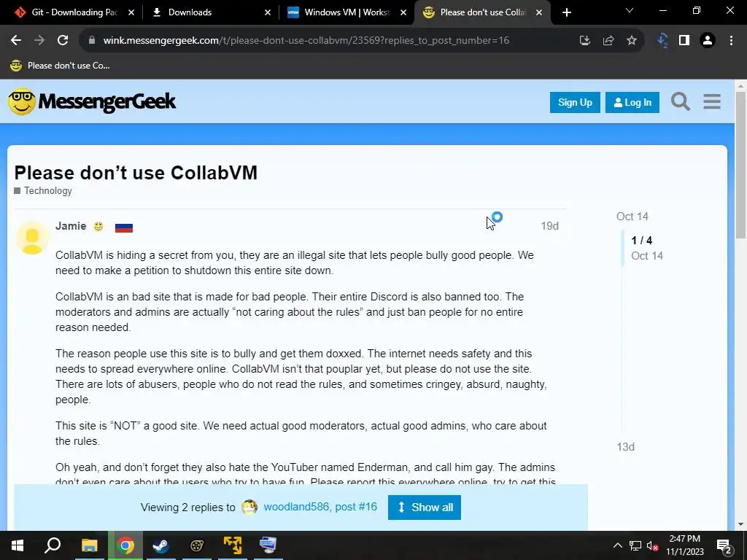Open the notification center icon
747x560 pixels.
(724, 545)
